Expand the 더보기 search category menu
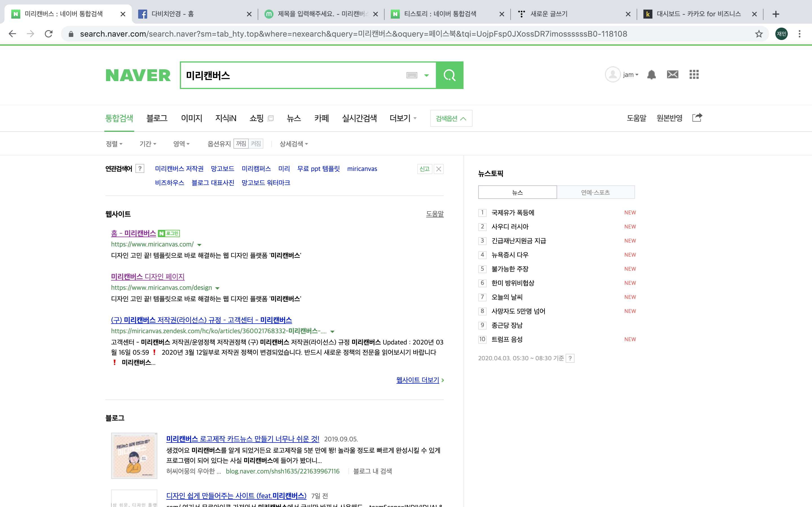 coord(403,118)
